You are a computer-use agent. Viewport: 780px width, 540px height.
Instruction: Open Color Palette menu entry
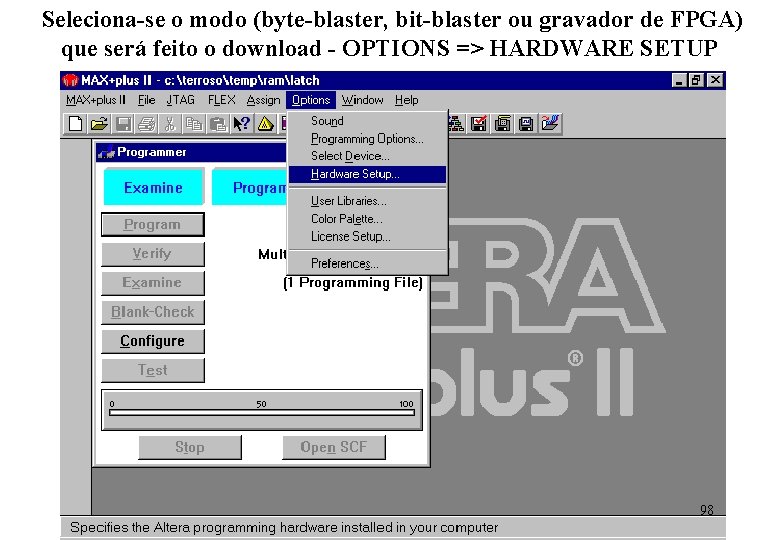click(x=367, y=219)
